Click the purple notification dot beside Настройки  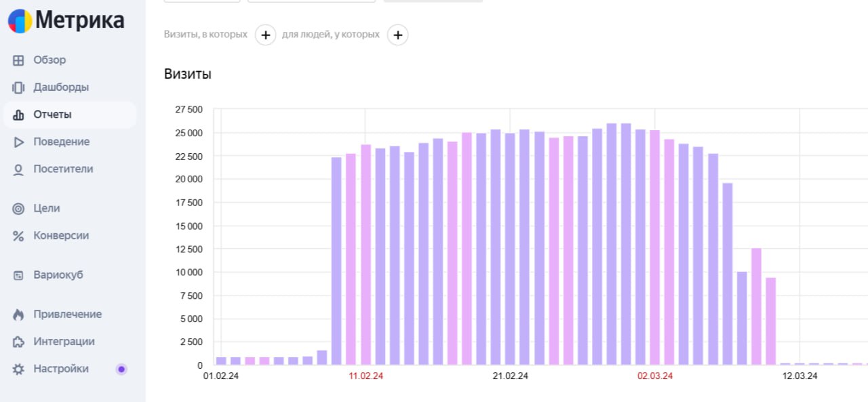coord(121,369)
